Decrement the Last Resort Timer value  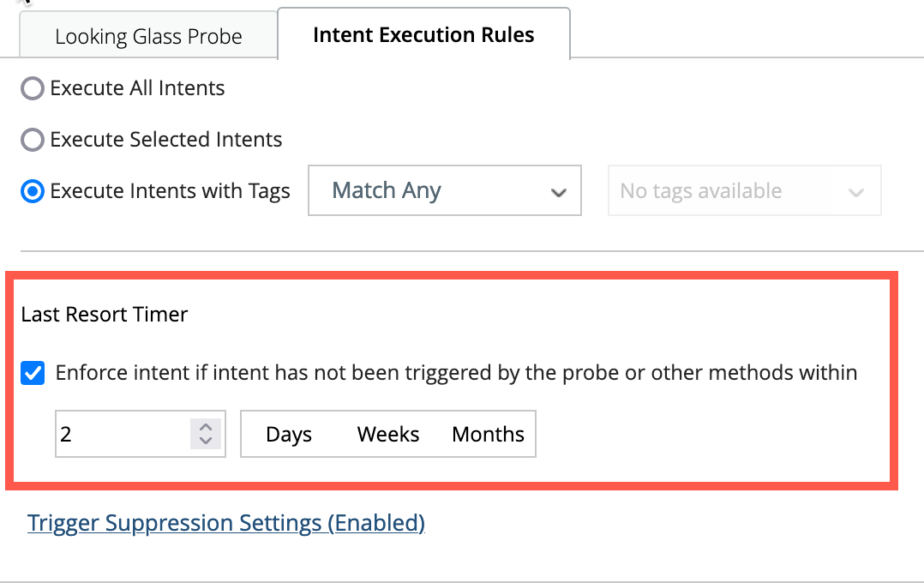click(205, 441)
